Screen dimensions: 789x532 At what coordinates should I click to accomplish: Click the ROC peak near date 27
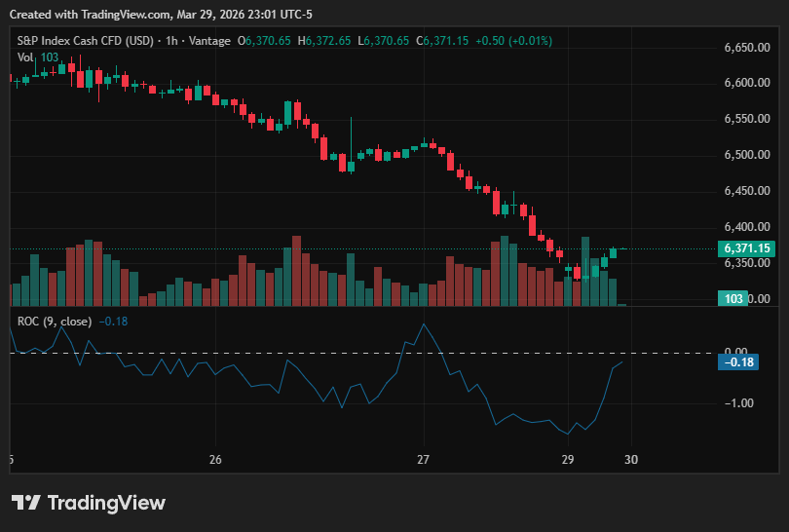pos(424,324)
